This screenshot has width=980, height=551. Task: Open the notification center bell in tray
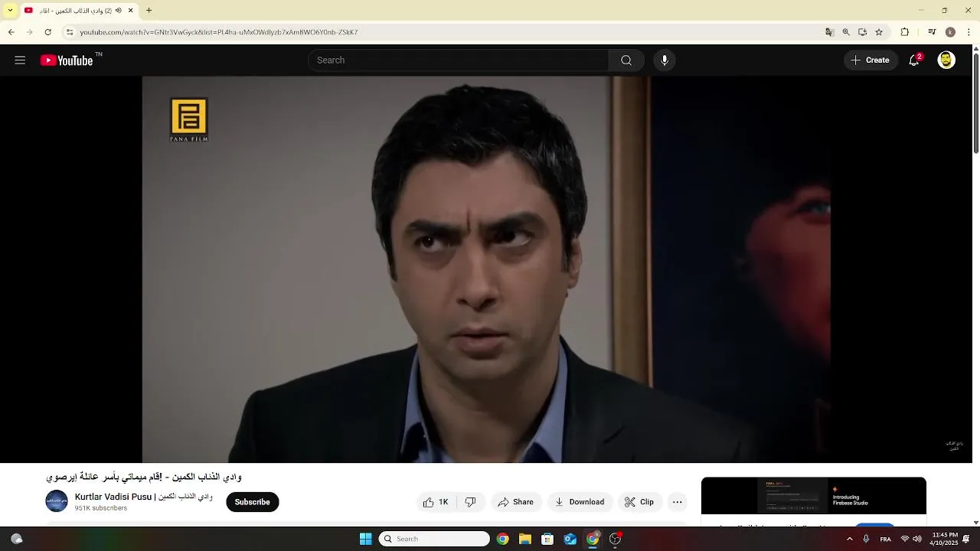coord(966,539)
